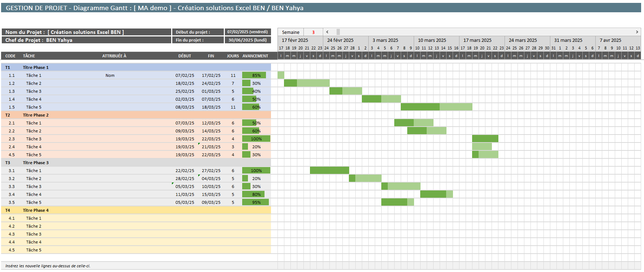Click the 85% progress bar of task 1.1
This screenshot has width=644, height=272.
pos(254,75)
